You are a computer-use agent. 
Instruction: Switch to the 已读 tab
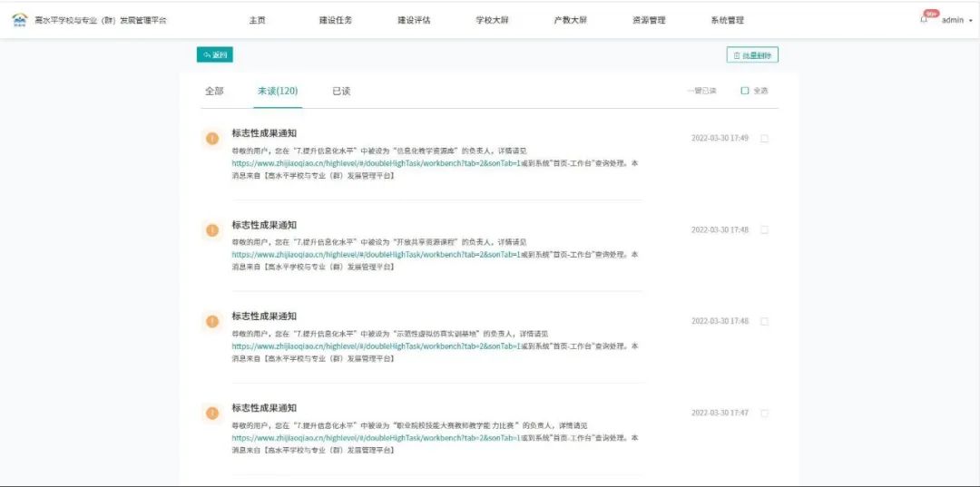tap(341, 92)
